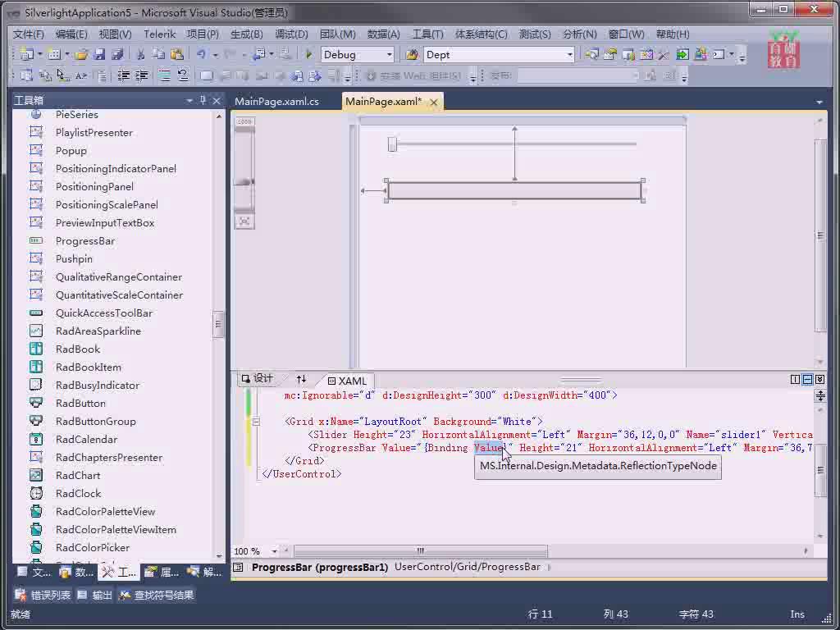The image size is (840, 630).
Task: Open the Dept find combo box dropdown
Action: [x=569, y=55]
